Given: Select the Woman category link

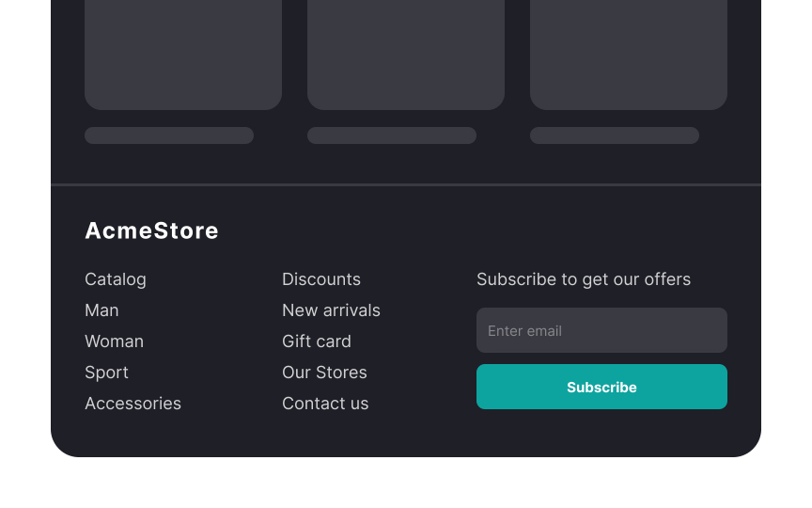Looking at the screenshot, I should [114, 341].
